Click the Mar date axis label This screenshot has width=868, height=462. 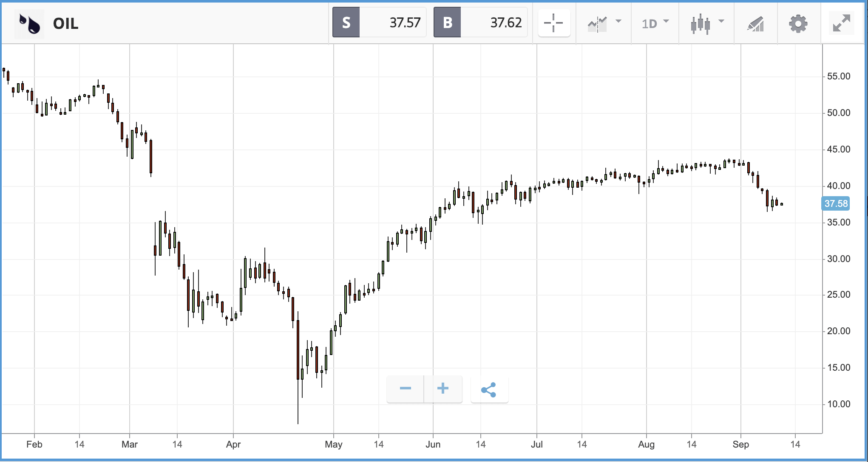[130, 445]
